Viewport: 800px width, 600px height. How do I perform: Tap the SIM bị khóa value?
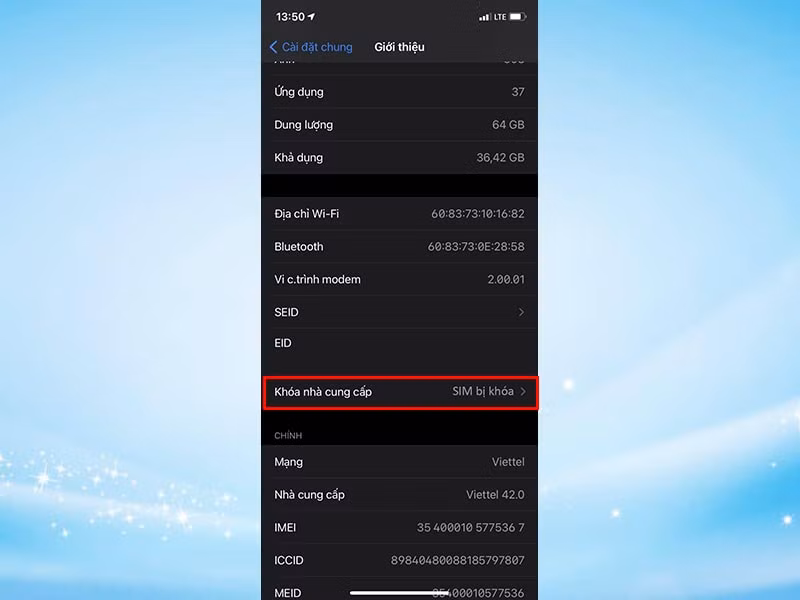click(483, 391)
